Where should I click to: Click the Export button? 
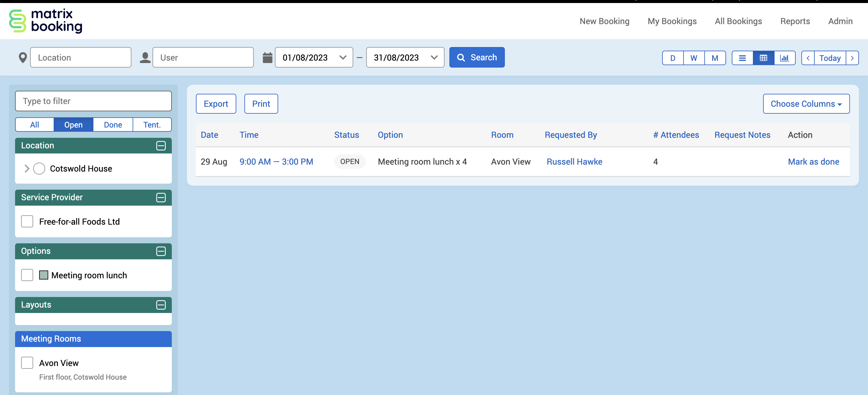pyautogui.click(x=216, y=104)
